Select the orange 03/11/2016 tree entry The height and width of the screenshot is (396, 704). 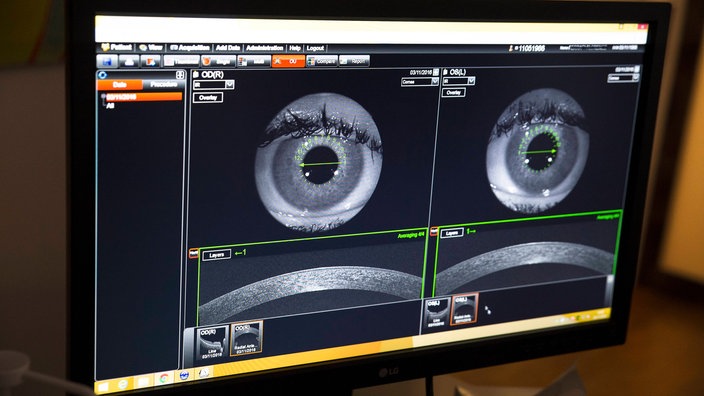[144, 97]
